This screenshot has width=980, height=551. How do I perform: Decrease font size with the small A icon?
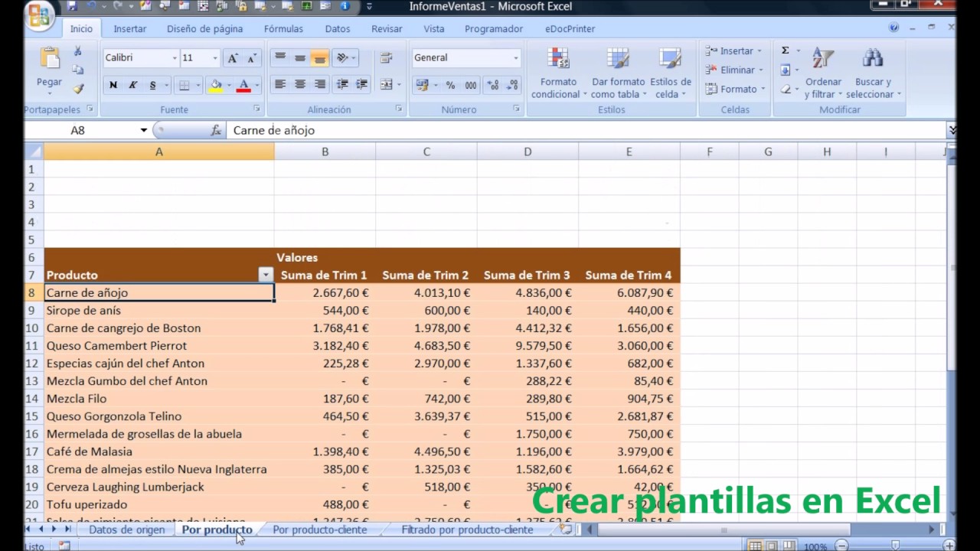click(x=251, y=58)
